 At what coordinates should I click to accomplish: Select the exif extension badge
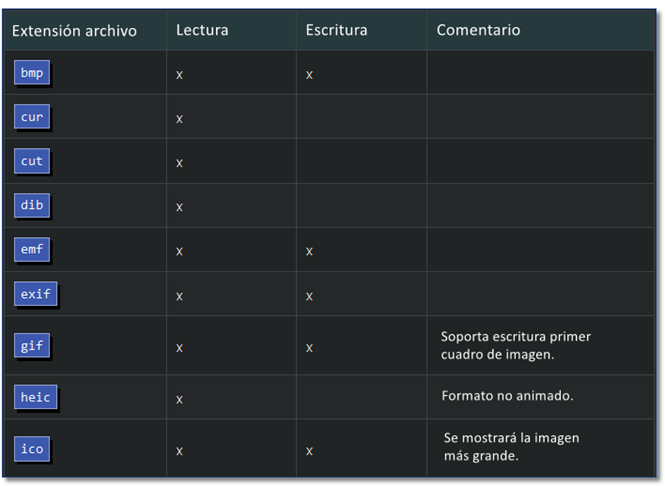[36, 293]
